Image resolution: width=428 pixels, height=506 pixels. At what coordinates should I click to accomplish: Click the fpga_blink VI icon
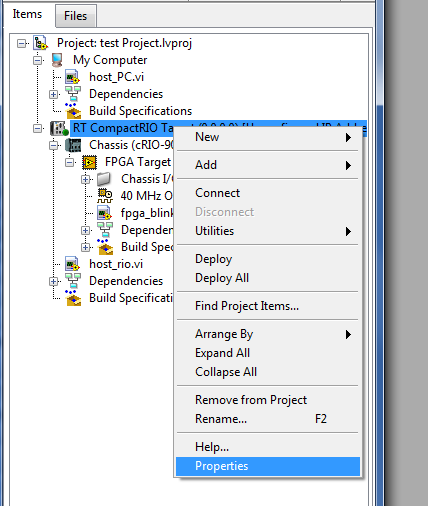pos(104,213)
